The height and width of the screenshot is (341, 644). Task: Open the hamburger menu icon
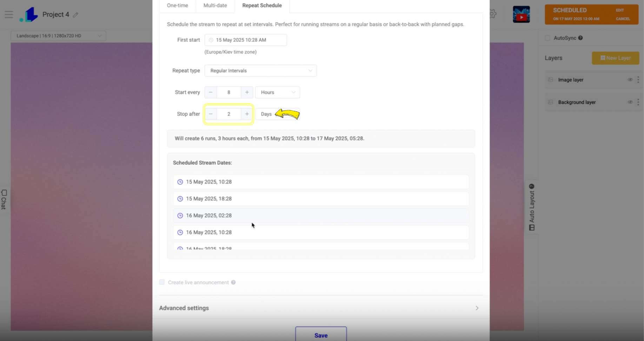9,14
